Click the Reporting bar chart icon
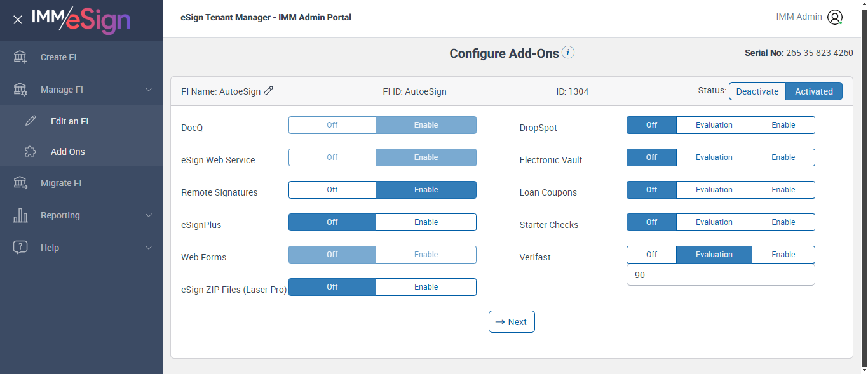 point(20,215)
